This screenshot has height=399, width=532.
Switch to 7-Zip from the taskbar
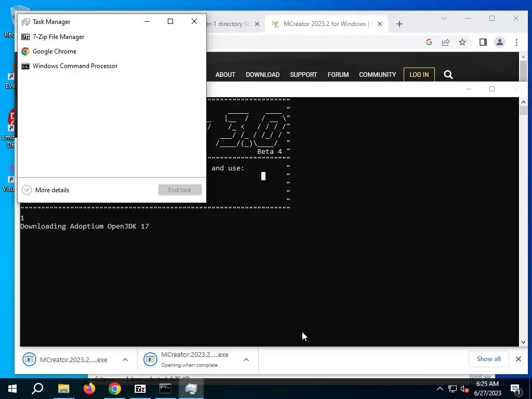point(140,389)
